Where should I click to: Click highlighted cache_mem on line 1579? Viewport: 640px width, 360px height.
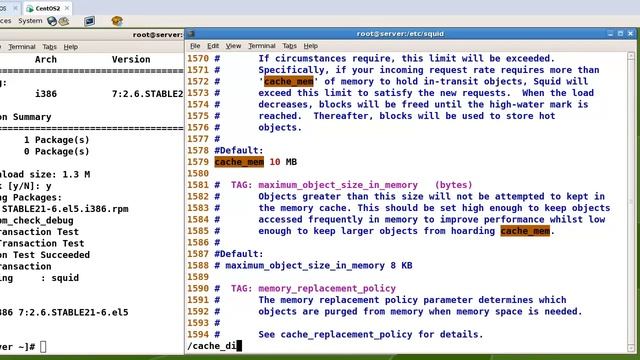(x=239, y=162)
